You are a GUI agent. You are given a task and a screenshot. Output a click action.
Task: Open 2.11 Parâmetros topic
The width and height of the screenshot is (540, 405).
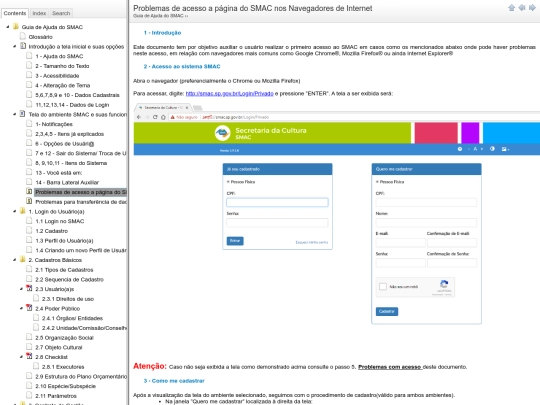coord(56,396)
